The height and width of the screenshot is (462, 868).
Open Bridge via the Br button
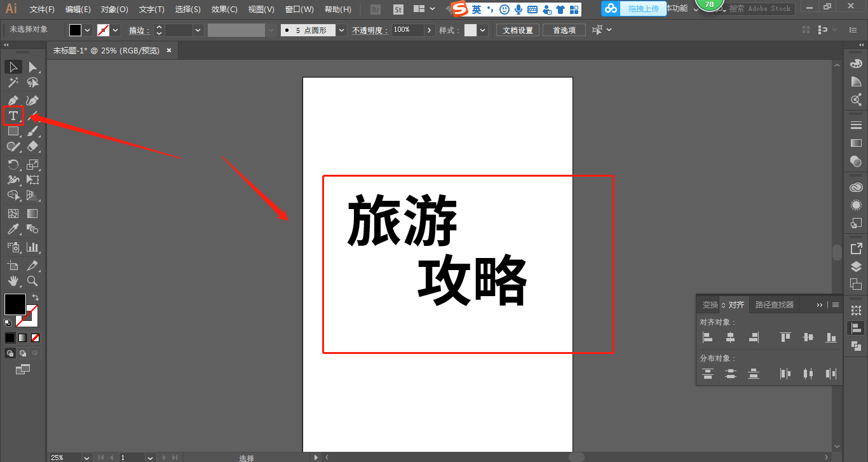[x=376, y=10]
